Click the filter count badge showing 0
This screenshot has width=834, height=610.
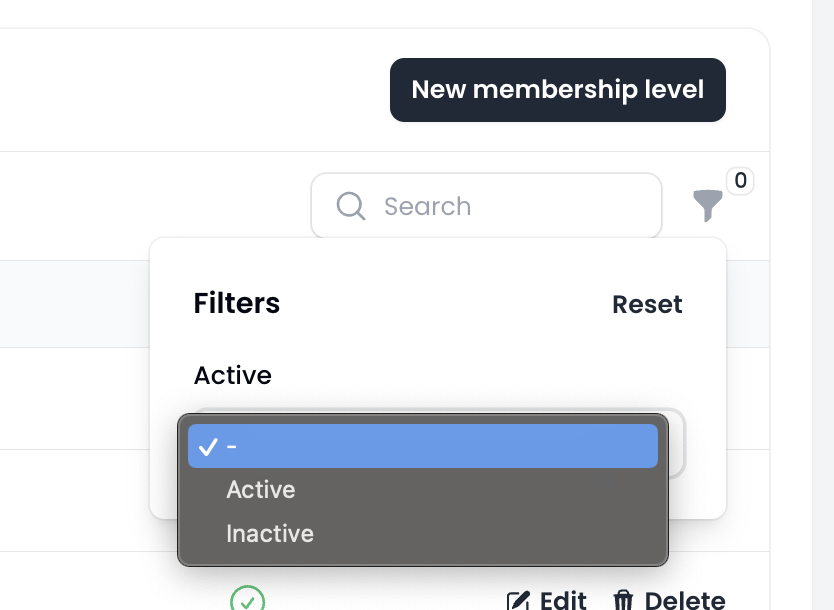[740, 181]
